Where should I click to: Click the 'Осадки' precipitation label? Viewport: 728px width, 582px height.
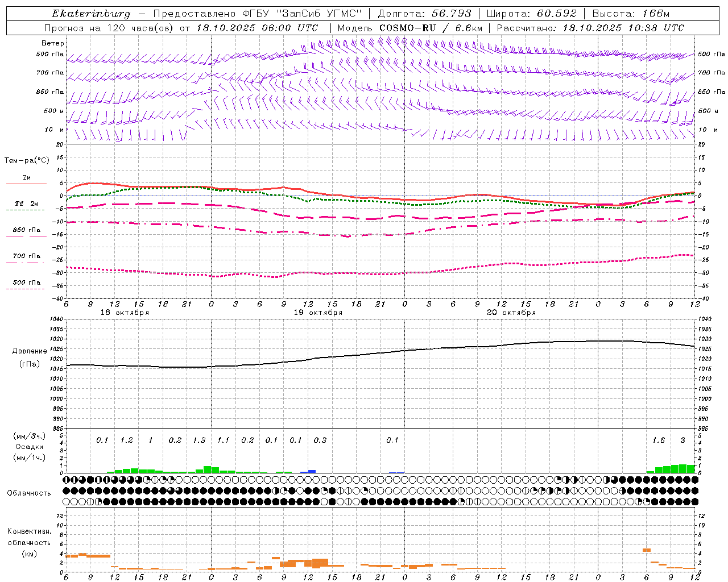tap(30, 447)
